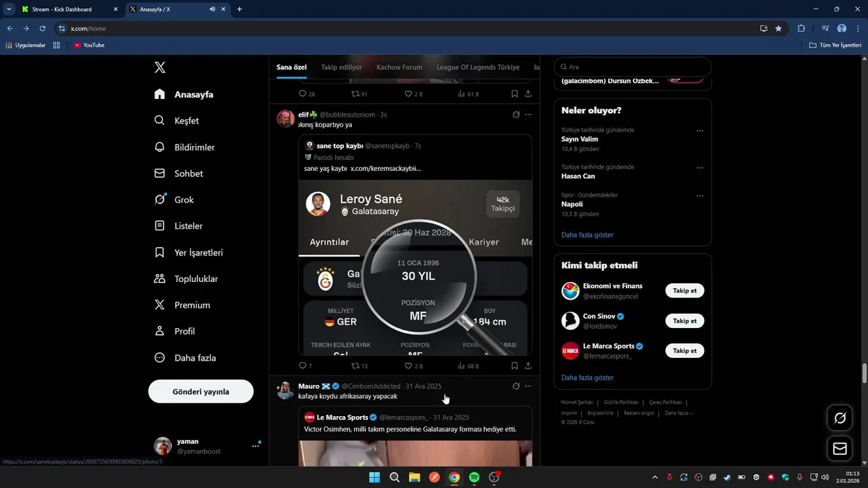Open account menu next to yaman

(256, 445)
